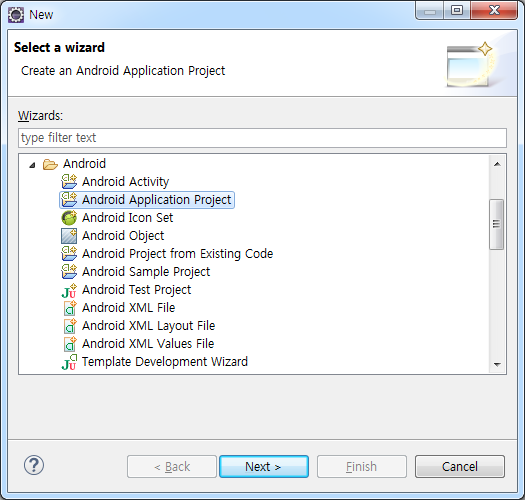Viewport: 525px width, 500px height.
Task: Click the JUnit icon beside Android Test Project
Action: pos(69,290)
